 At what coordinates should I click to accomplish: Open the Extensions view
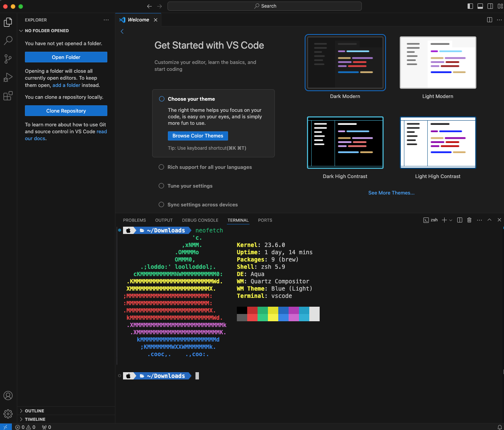(8, 96)
